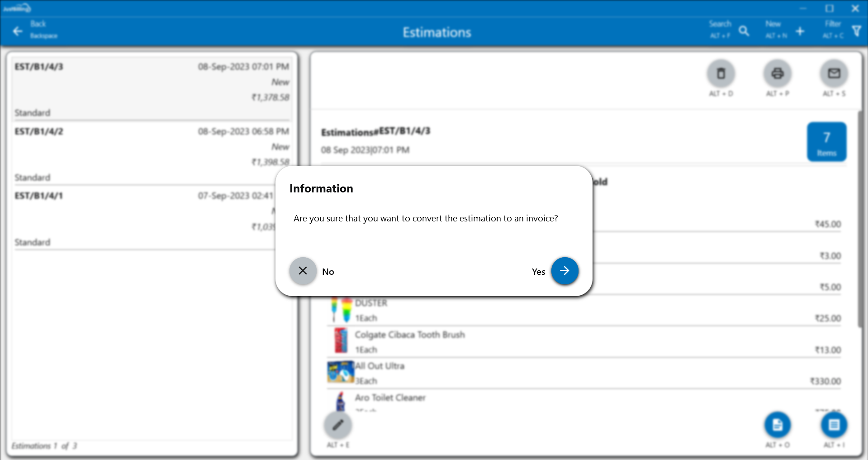Click the edit pencil icon
The width and height of the screenshot is (868, 460).
pyautogui.click(x=338, y=425)
